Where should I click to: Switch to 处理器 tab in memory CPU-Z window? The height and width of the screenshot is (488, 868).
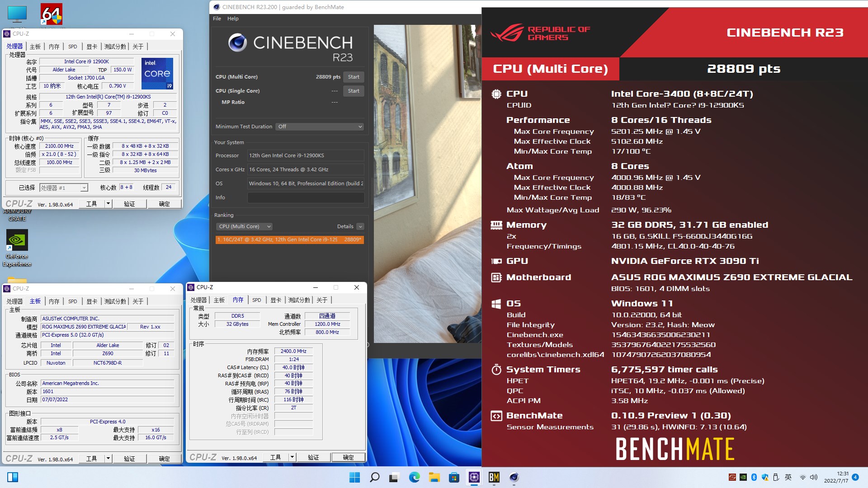(198, 300)
